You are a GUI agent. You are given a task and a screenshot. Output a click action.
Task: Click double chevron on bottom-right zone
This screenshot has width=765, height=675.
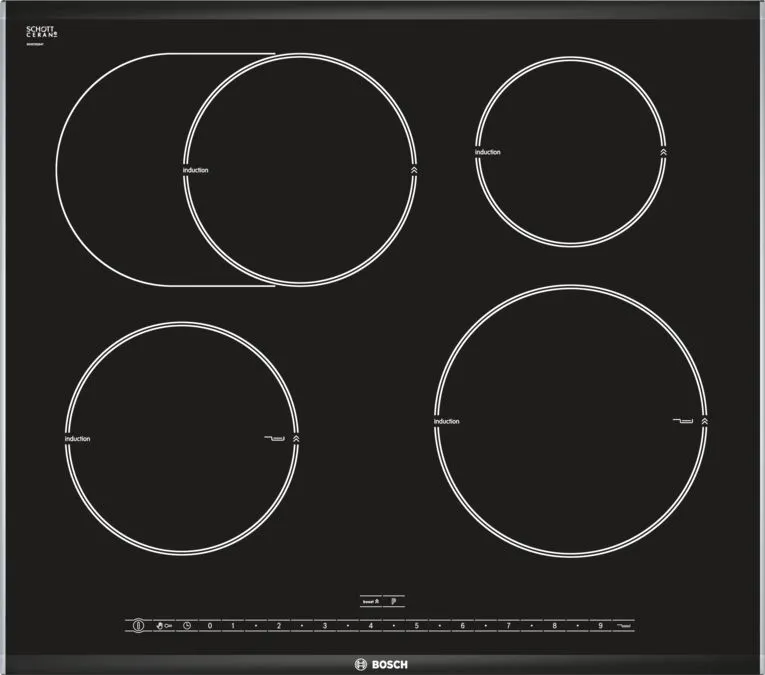(705, 421)
